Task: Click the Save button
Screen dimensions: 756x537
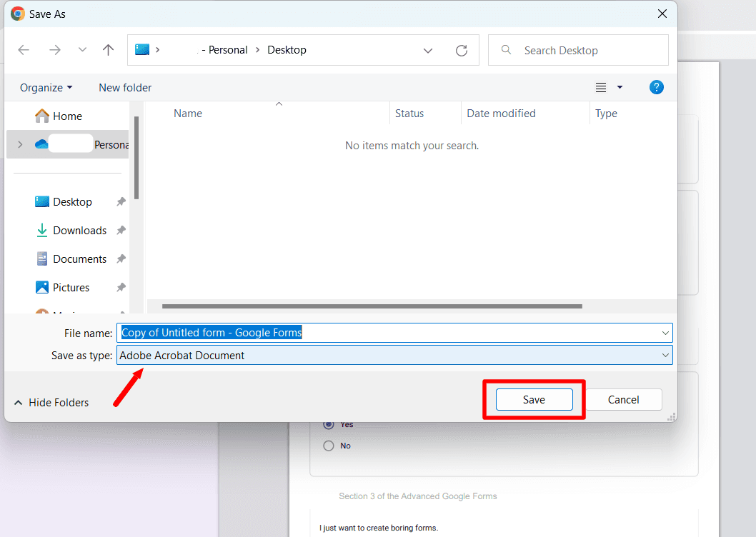Action: [534, 400]
